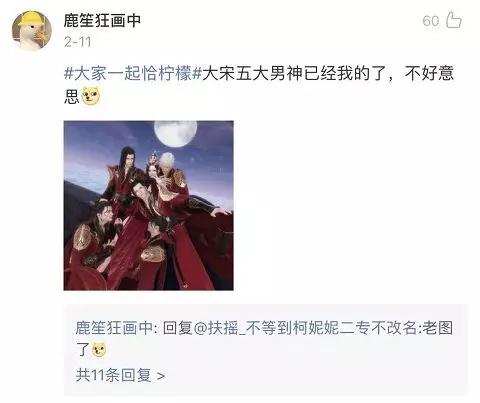Viewport: 480px width, 403px height.
Task: Click the like count 60
Action: coord(431,21)
